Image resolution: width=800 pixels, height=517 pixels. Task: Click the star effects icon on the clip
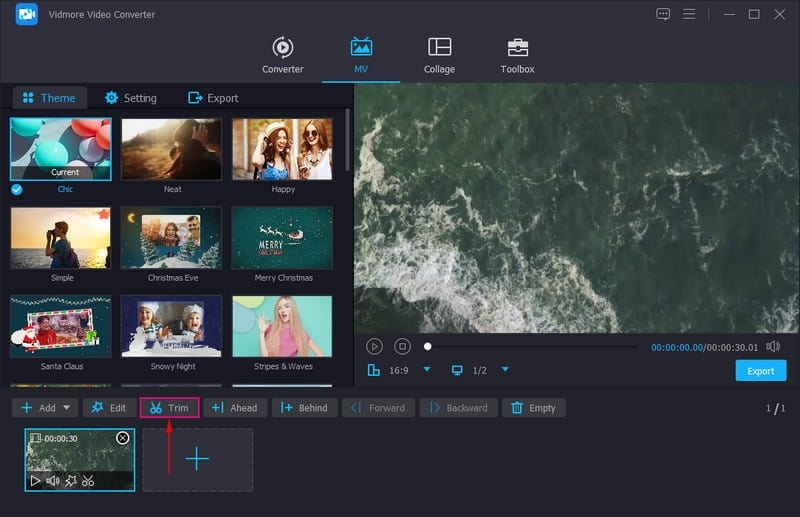coord(70,481)
